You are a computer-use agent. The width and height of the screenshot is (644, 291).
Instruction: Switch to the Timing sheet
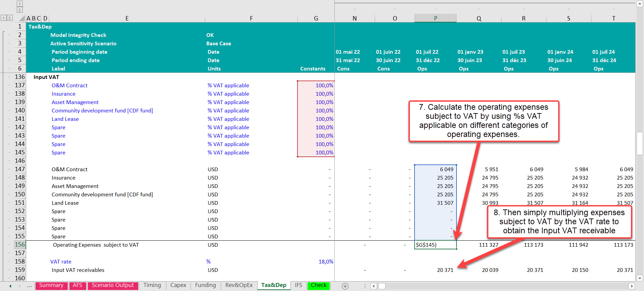pyautogui.click(x=152, y=285)
